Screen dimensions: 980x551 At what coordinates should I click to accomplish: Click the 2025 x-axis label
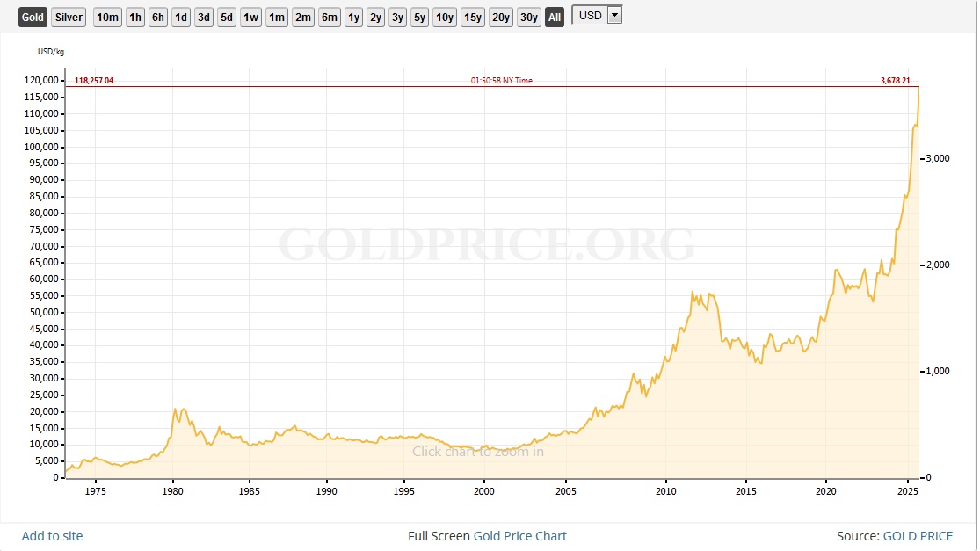coord(908,491)
